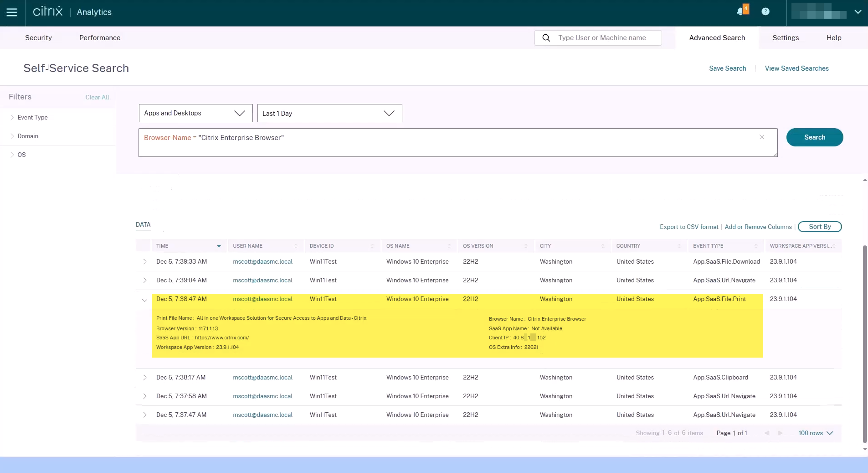Click the help question mark icon
The height and width of the screenshot is (473, 868).
[x=765, y=11]
